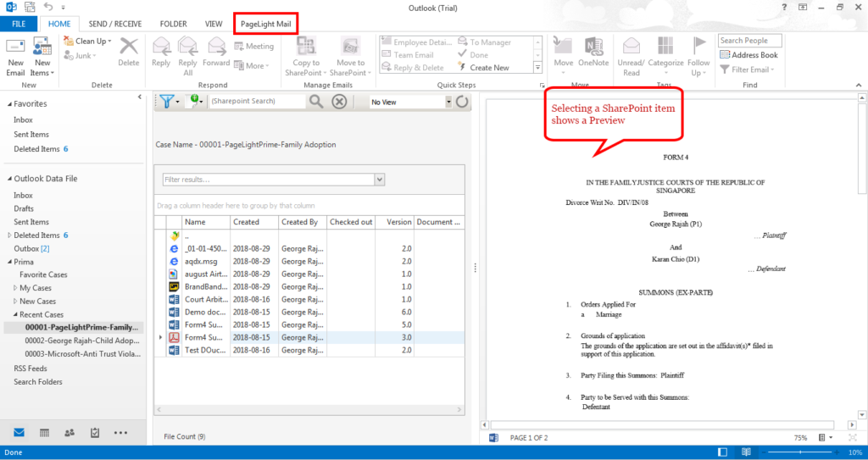The image size is (868, 460).
Task: Open the Filter Email dropdown
Action: (748, 69)
